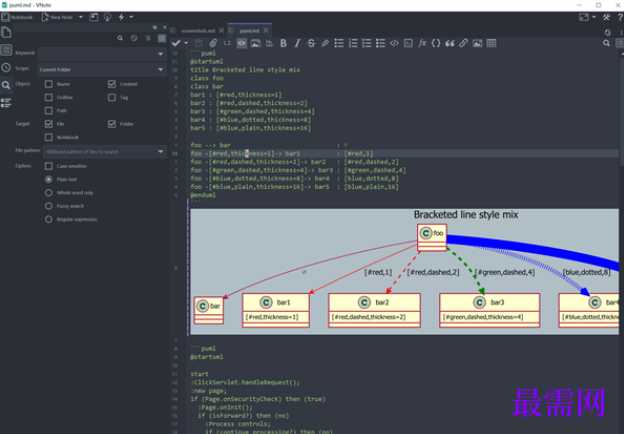Expand the Keyword combo box

click(160, 53)
